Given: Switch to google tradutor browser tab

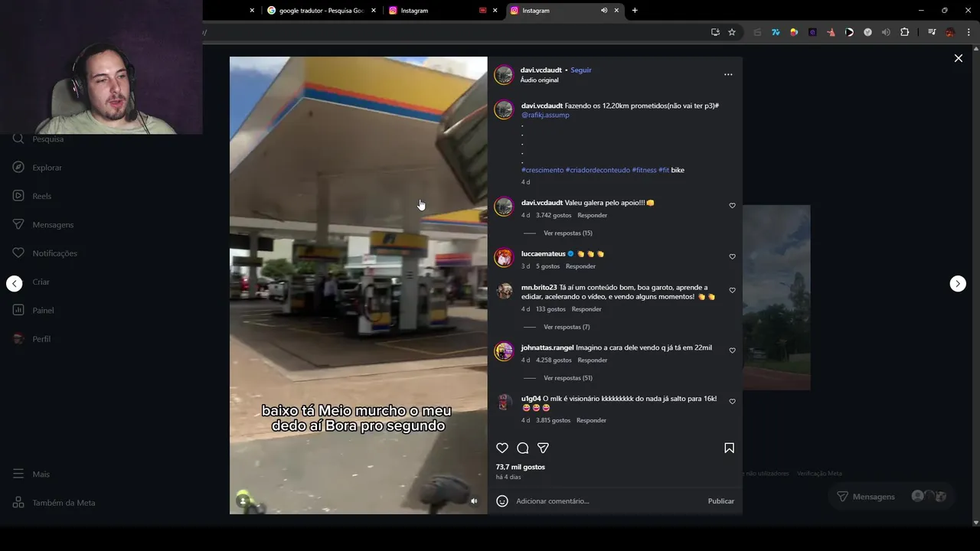Looking at the screenshot, I should [322, 11].
